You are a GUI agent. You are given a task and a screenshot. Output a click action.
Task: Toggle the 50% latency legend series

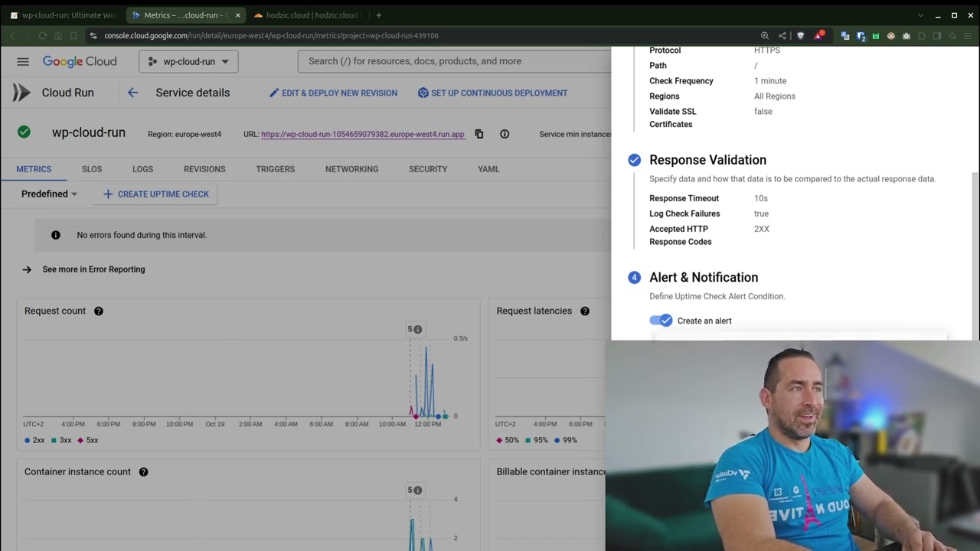(x=508, y=440)
